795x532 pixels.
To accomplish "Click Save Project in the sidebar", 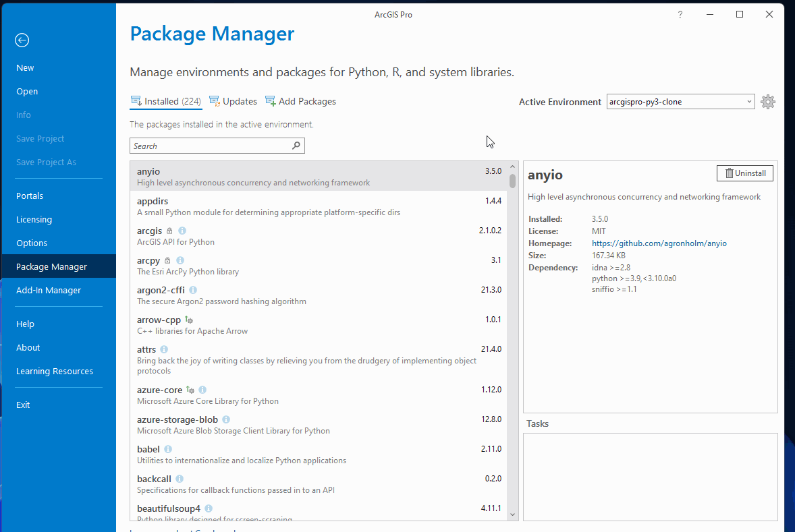I will coord(41,138).
